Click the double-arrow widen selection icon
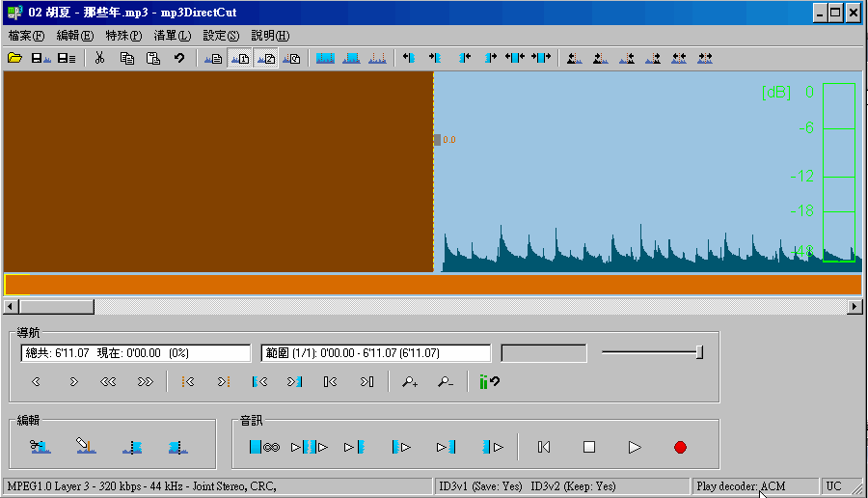 (x=515, y=58)
